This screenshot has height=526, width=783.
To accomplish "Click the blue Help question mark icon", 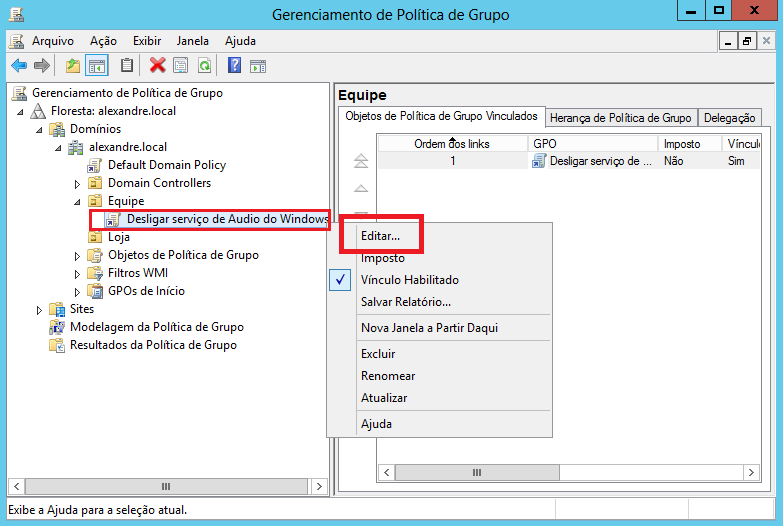I will [234, 65].
